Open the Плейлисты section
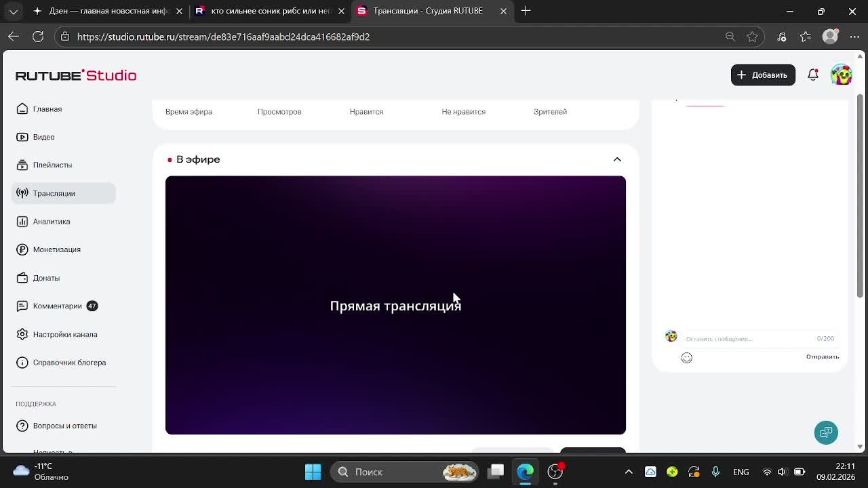Screen dimensions: 868x488 click(x=63, y=165)
